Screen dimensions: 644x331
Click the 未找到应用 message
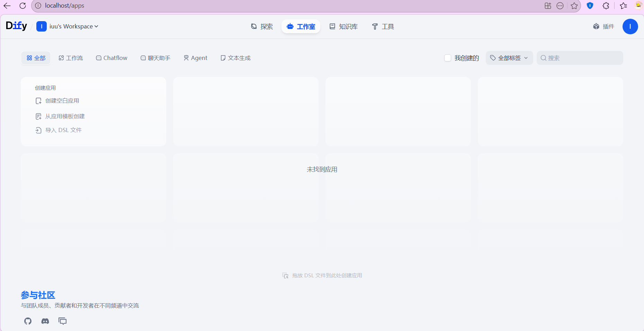coord(322,169)
